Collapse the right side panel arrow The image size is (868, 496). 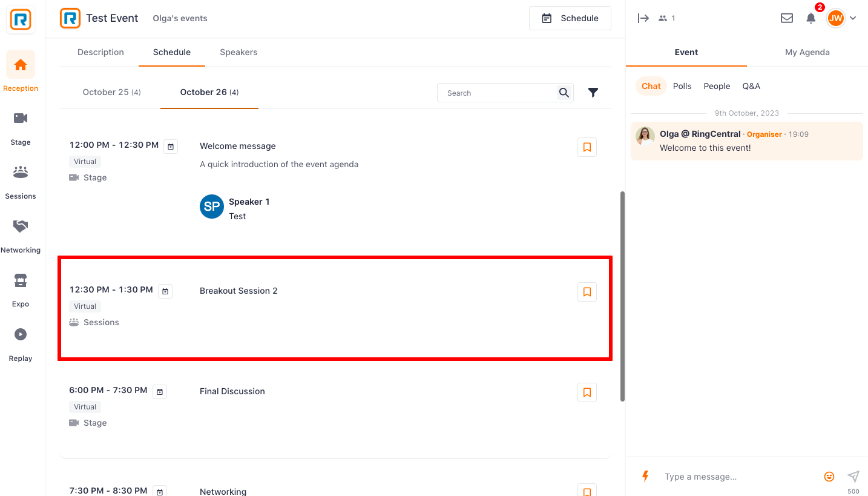[x=643, y=18]
